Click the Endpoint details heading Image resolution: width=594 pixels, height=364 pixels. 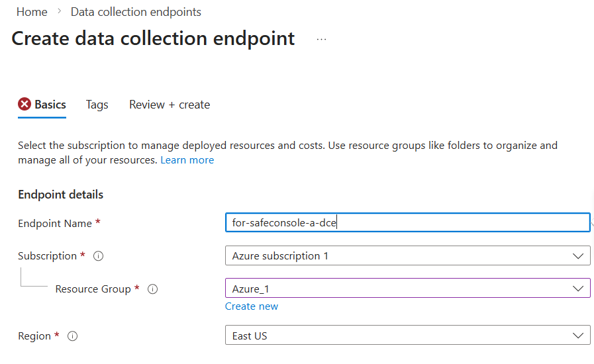click(61, 195)
